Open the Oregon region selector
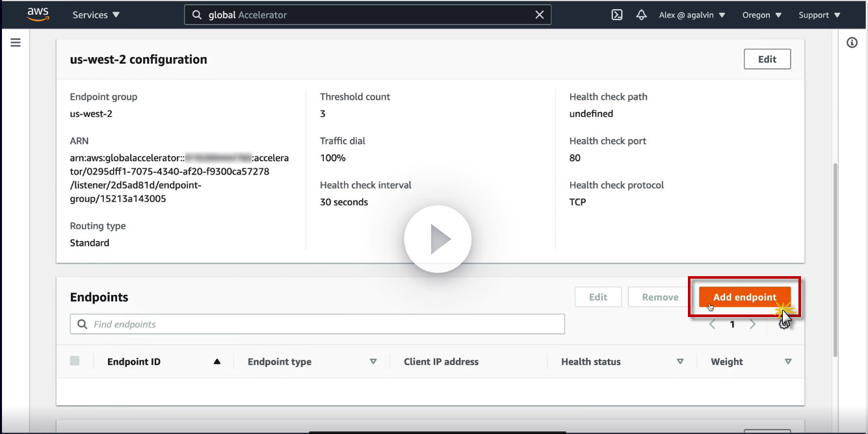The image size is (868, 434). (x=762, y=15)
